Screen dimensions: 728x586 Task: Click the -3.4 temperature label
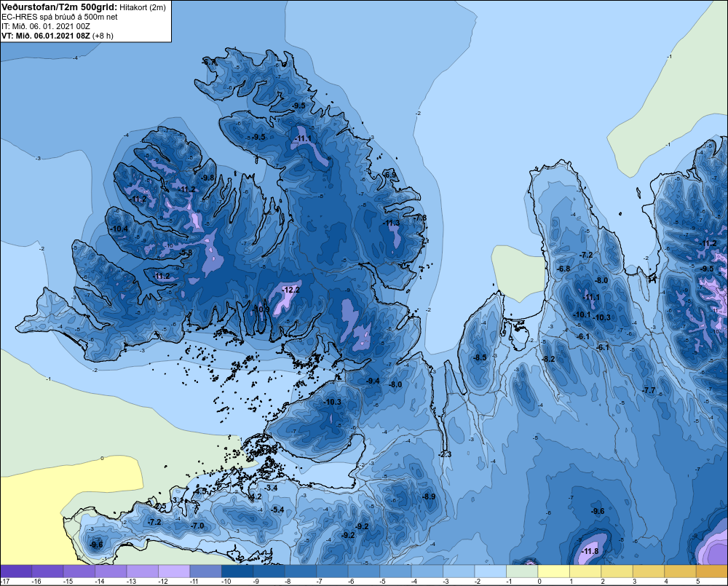point(271,488)
